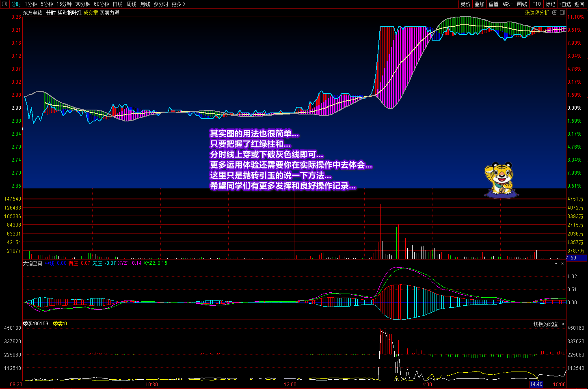Viewport: 588px width, 389px height.
Task: Switch to the 日线 daily chart tab
Action: 117,4
